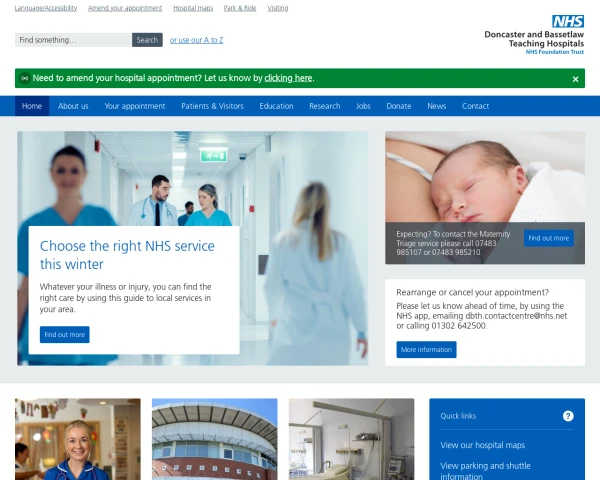Open the 'or use our A to Z' link

tap(196, 40)
